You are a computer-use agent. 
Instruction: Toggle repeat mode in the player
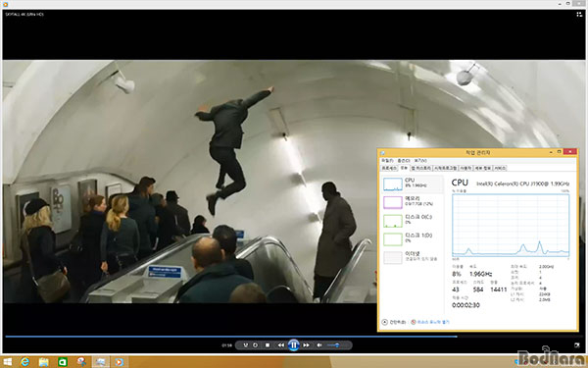pyautogui.click(x=256, y=345)
